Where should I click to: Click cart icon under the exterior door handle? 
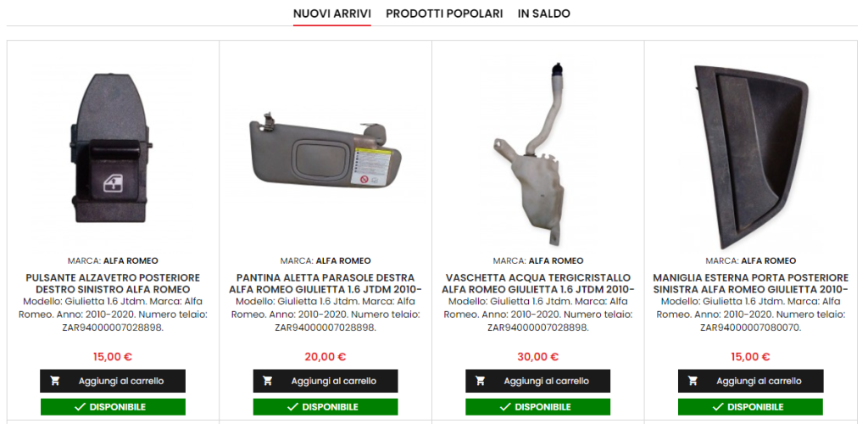(x=693, y=381)
